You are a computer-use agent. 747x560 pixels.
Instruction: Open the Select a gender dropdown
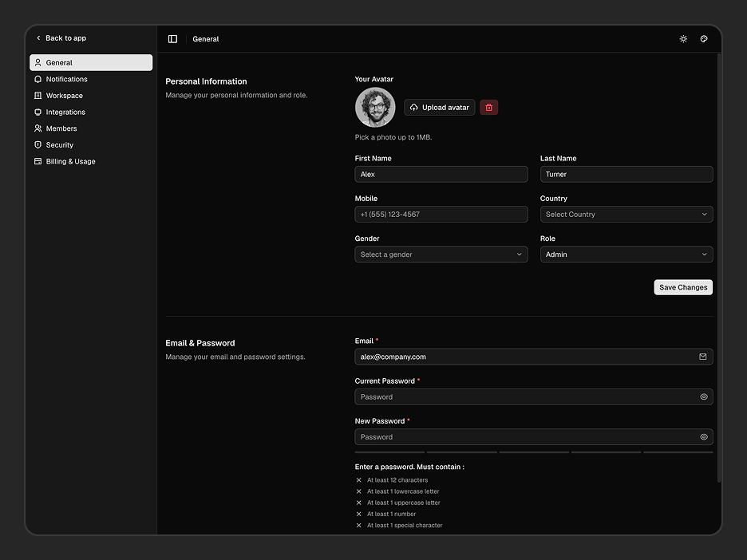(x=441, y=254)
